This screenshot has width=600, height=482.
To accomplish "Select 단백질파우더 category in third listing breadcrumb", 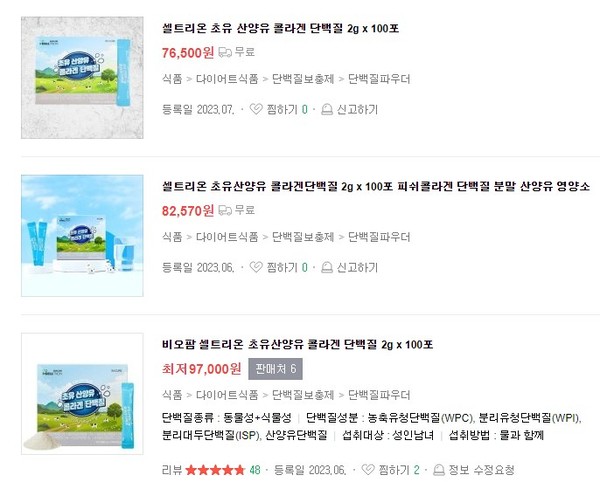I will 379,395.
